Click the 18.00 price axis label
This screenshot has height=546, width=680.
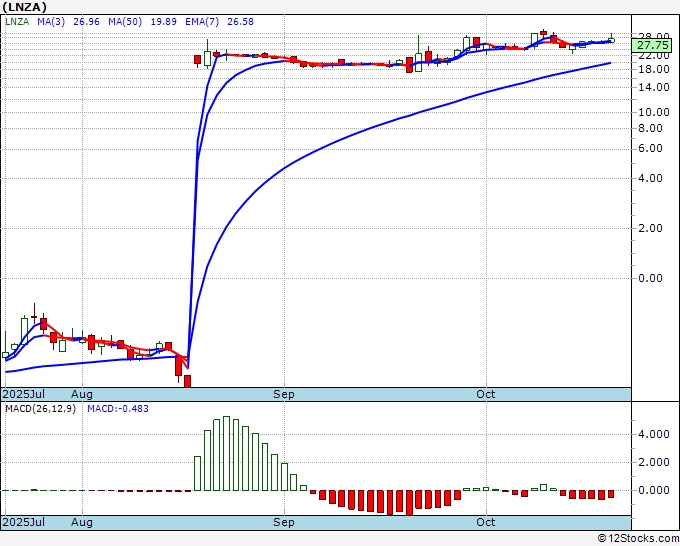click(x=653, y=69)
